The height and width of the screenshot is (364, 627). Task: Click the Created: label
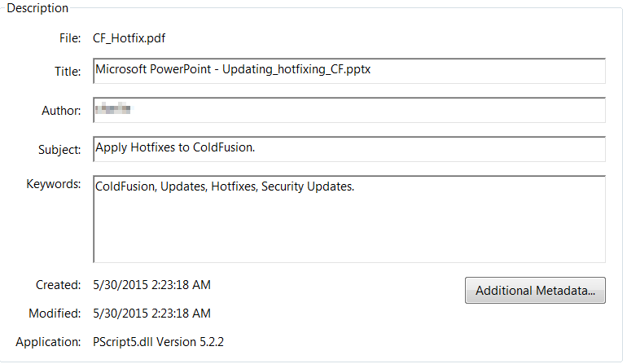tap(59, 285)
